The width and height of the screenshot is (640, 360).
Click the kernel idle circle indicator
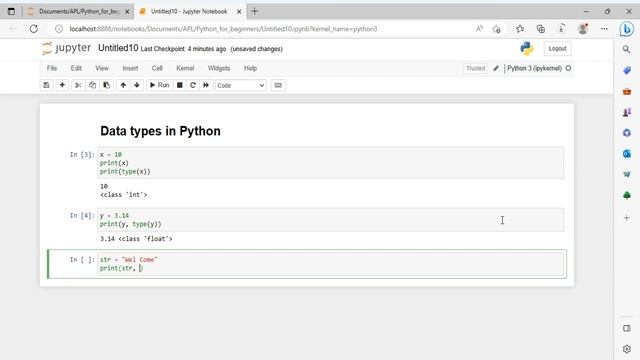568,68
